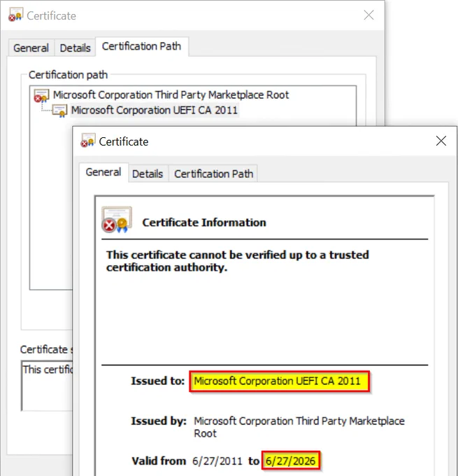Click the 'Valid from' label

[x=159, y=461]
